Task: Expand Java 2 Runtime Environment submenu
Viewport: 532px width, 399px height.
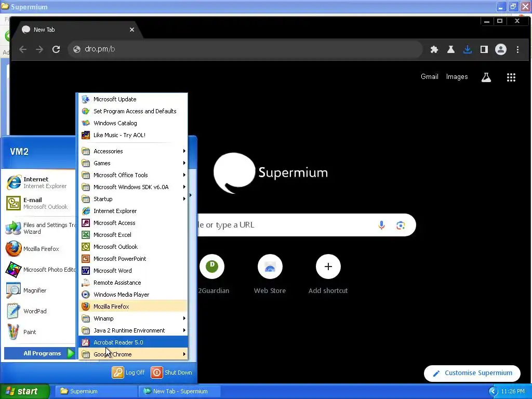Action: 133,330
